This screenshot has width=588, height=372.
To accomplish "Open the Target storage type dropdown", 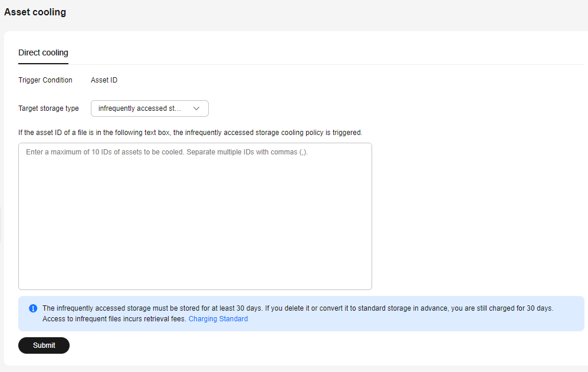I will (150, 108).
